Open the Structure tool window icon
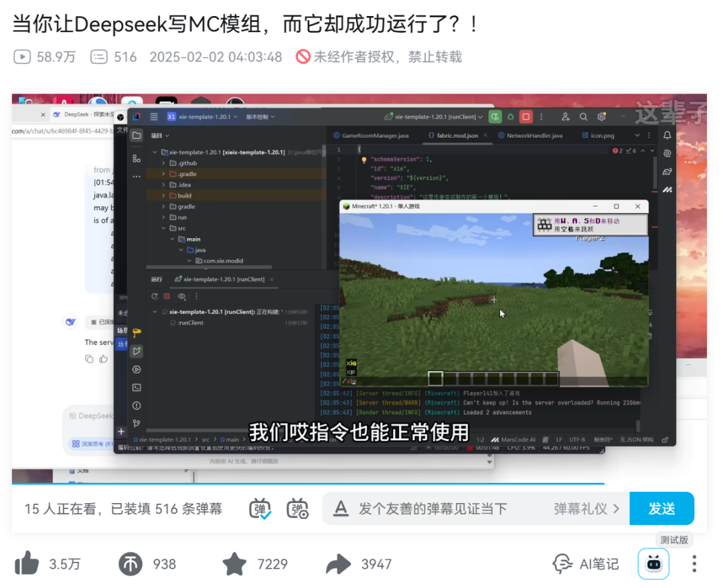The height and width of the screenshot is (588, 723). click(x=137, y=159)
